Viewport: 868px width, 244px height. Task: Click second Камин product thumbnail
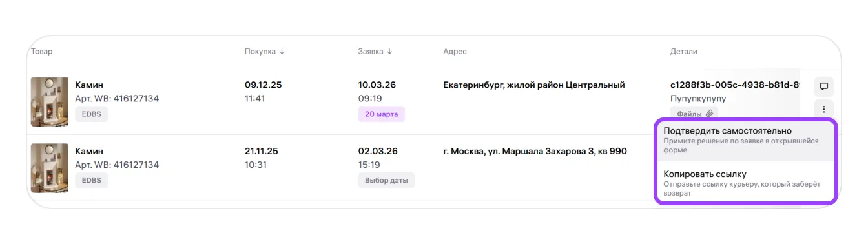pos(50,168)
